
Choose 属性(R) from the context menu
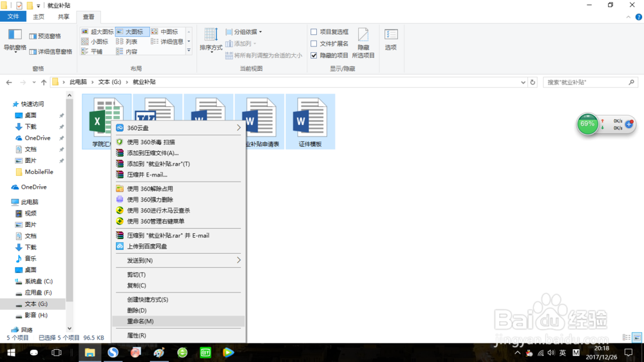(178, 336)
